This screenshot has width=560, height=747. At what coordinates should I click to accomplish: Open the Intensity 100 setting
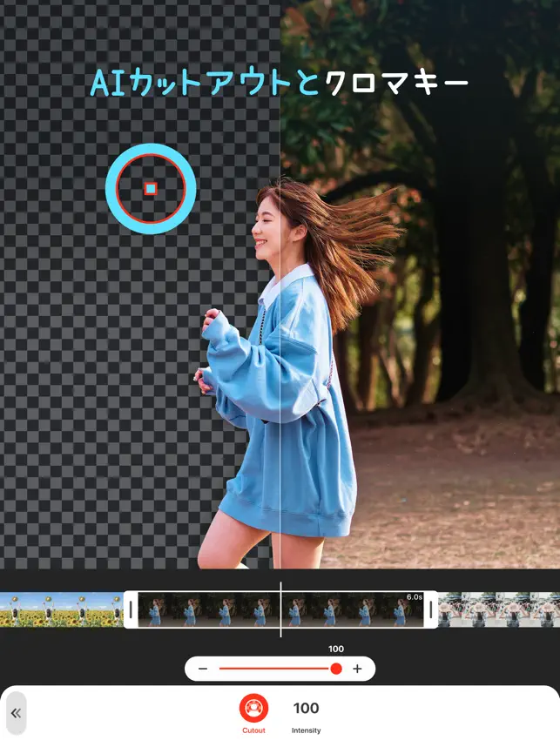(306, 716)
